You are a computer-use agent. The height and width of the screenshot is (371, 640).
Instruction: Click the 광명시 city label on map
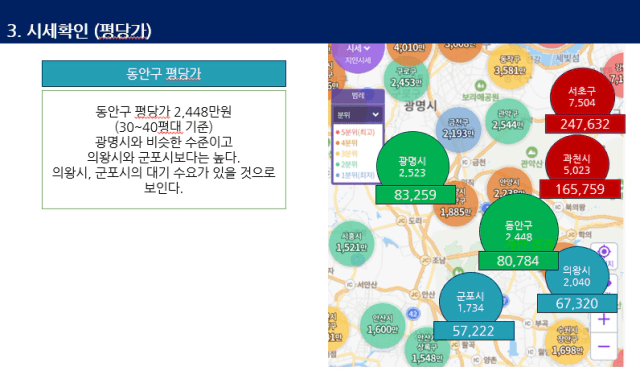(420, 106)
